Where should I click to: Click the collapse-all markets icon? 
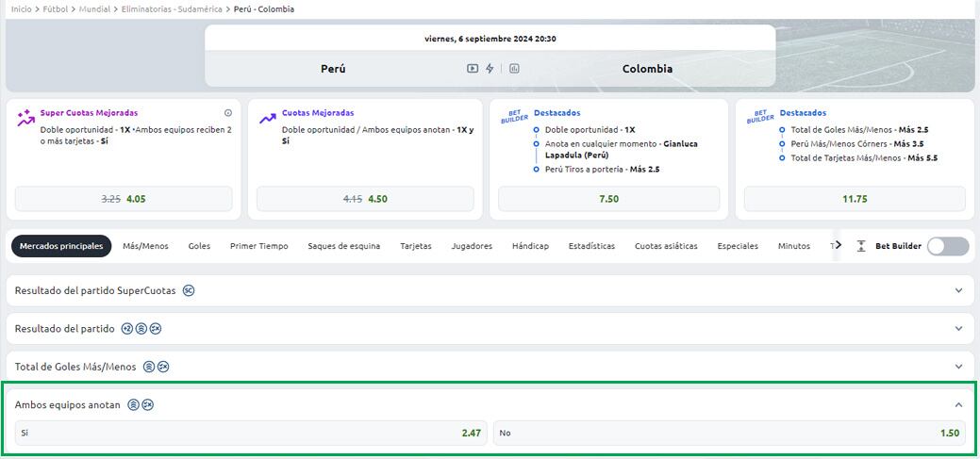pos(860,246)
